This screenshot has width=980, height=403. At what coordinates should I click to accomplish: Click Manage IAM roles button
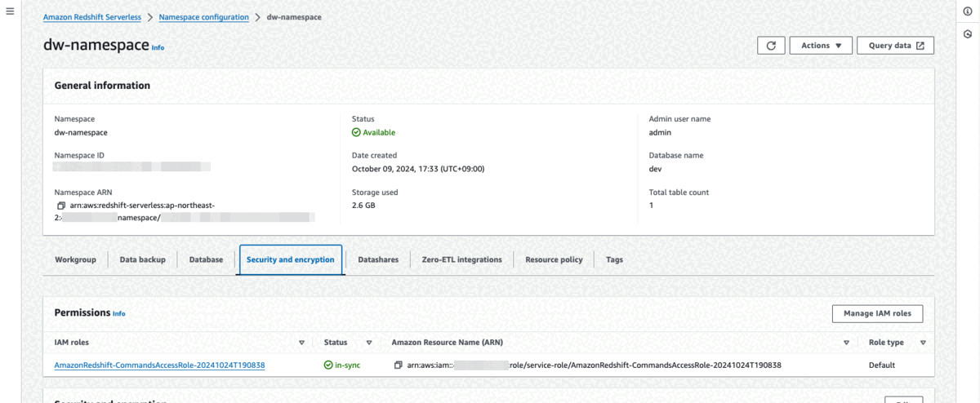(877, 313)
